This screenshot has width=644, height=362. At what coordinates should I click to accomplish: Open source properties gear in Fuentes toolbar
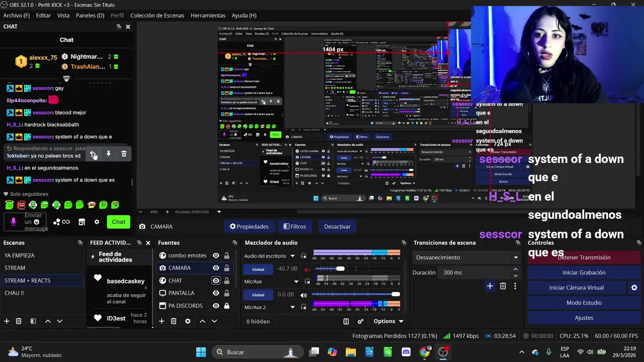tap(188, 321)
